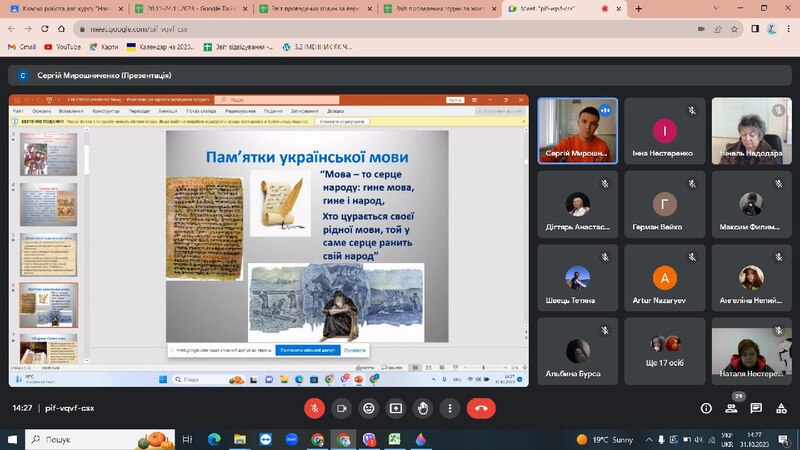
Task: Open Excel from the taskbar
Action: [x=394, y=439]
